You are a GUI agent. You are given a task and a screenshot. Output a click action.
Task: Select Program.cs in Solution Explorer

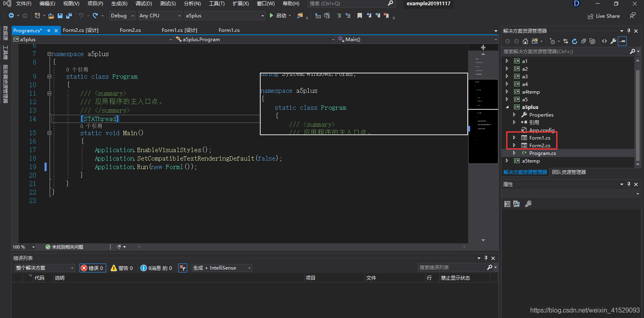(x=542, y=153)
